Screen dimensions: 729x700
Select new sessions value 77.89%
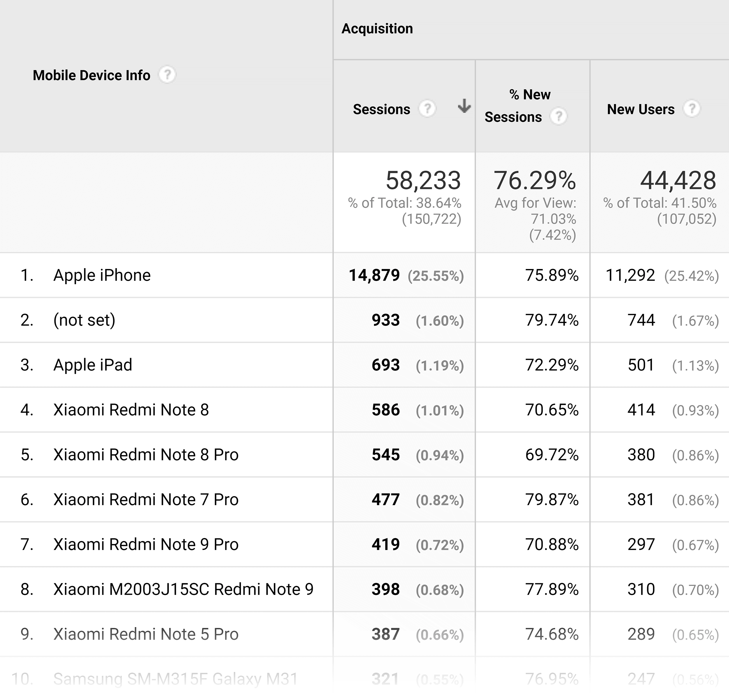click(552, 589)
